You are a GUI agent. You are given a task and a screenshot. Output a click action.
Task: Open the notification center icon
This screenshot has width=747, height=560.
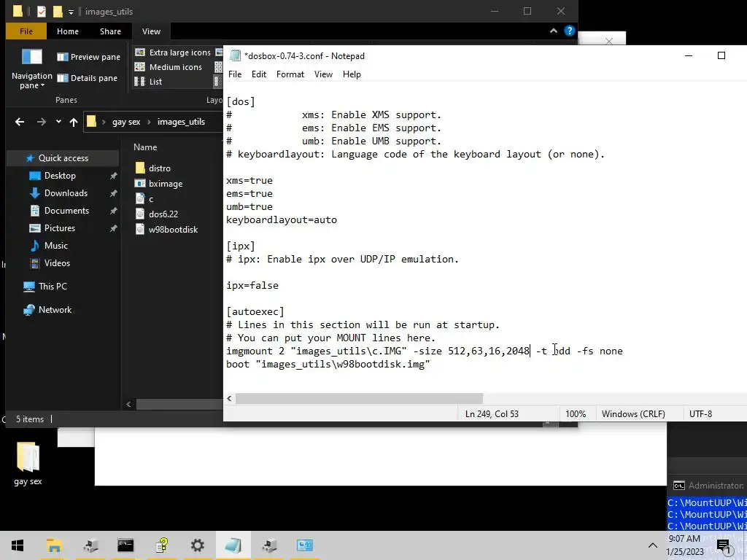pos(723,545)
